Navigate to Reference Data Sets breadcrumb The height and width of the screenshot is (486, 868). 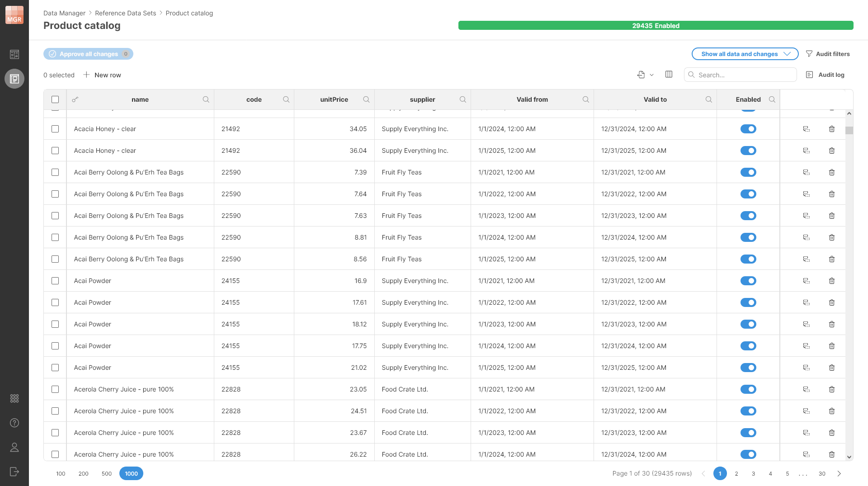(x=125, y=13)
